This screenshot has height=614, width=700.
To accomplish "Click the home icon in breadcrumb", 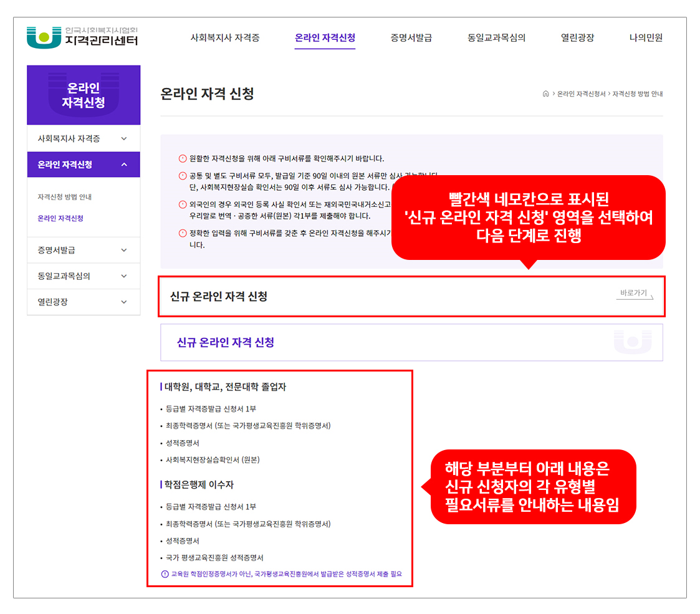I will pos(546,94).
